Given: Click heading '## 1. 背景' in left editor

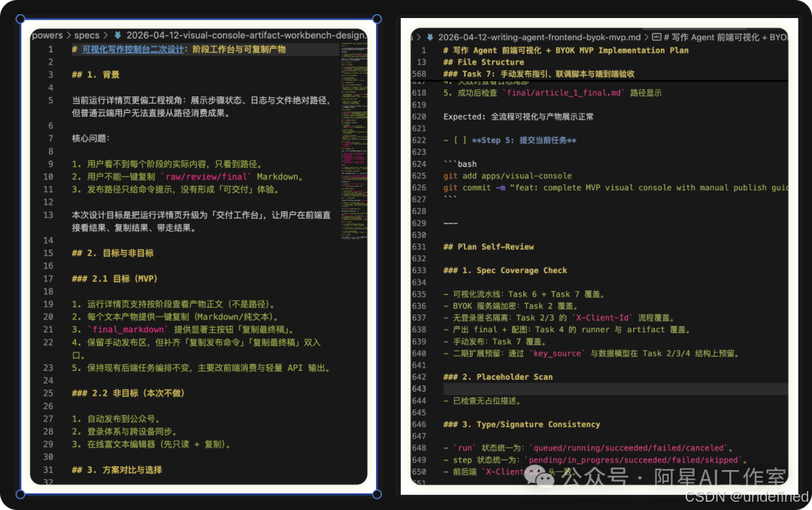Looking at the screenshot, I should tap(95, 74).
